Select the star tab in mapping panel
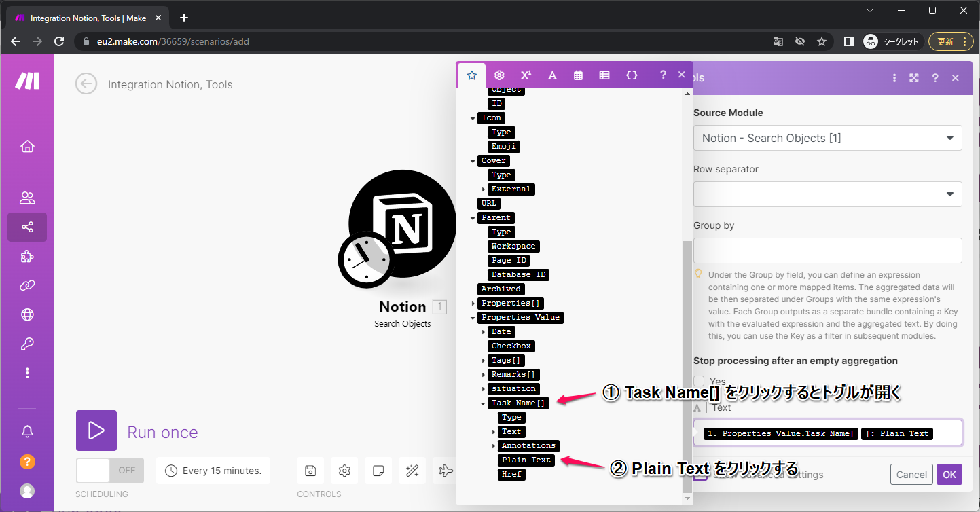Viewport: 980px width, 512px height. (x=472, y=75)
